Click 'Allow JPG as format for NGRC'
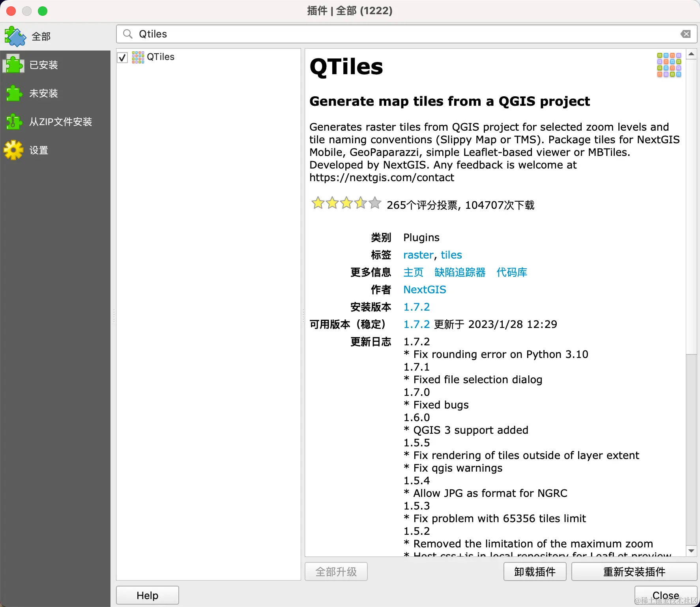Screen dimensions: 700x607 (x=490, y=493)
